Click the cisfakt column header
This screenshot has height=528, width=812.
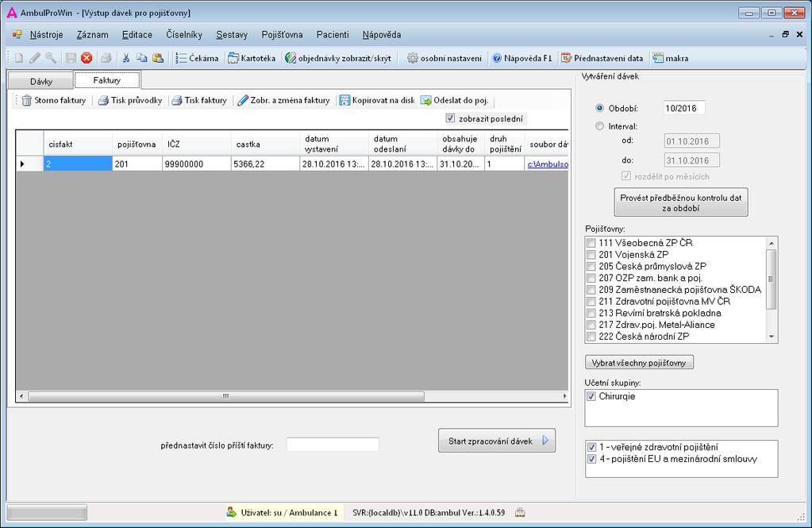(x=78, y=144)
